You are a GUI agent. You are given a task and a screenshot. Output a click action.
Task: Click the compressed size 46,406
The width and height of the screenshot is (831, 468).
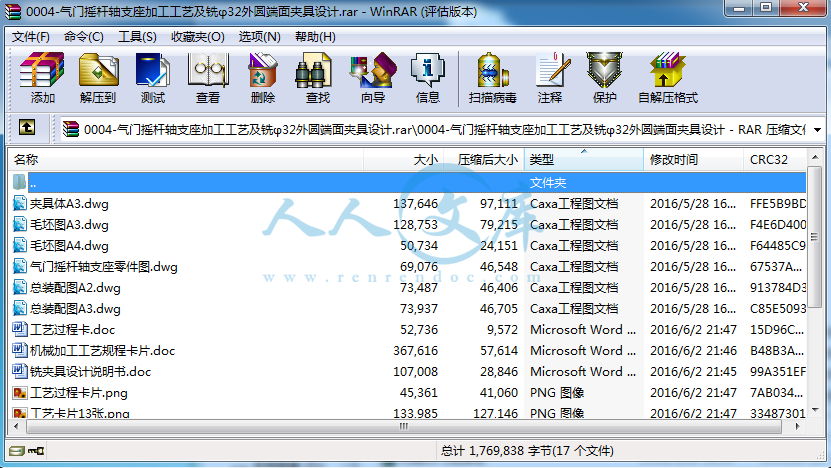click(499, 288)
